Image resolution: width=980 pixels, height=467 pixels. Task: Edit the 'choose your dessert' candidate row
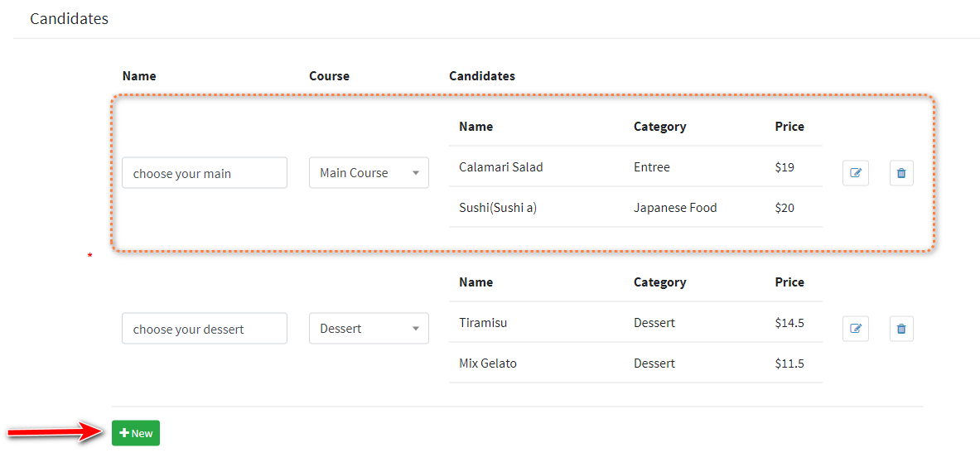(856, 329)
